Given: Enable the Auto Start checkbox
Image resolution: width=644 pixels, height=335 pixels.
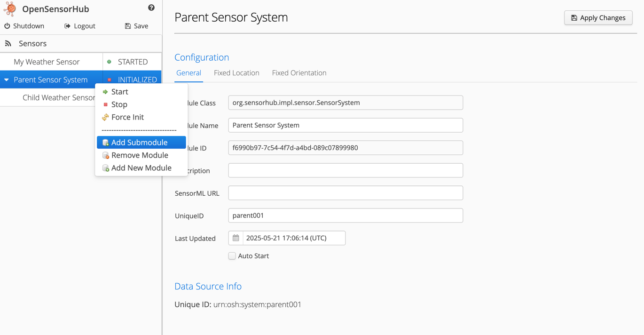Looking at the screenshot, I should pyautogui.click(x=232, y=256).
